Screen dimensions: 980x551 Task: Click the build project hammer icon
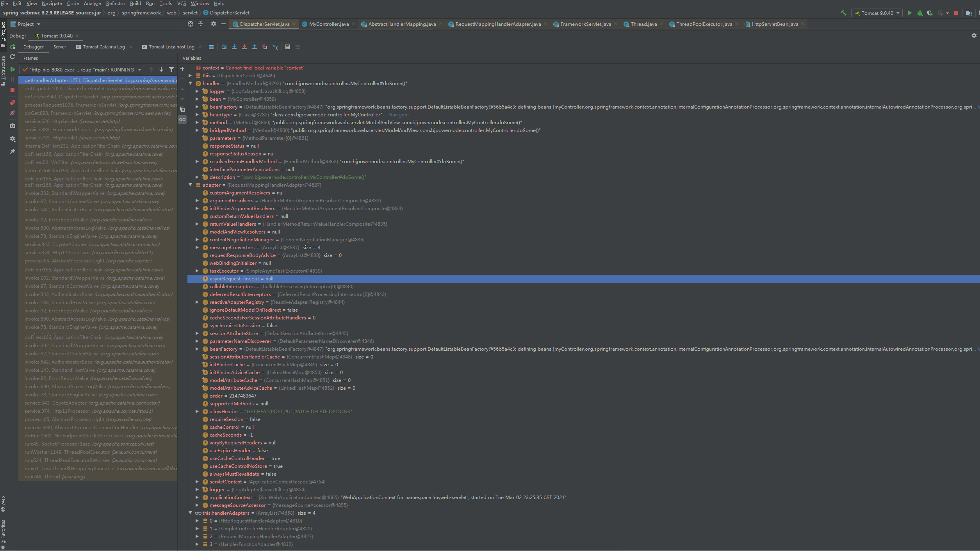(844, 13)
